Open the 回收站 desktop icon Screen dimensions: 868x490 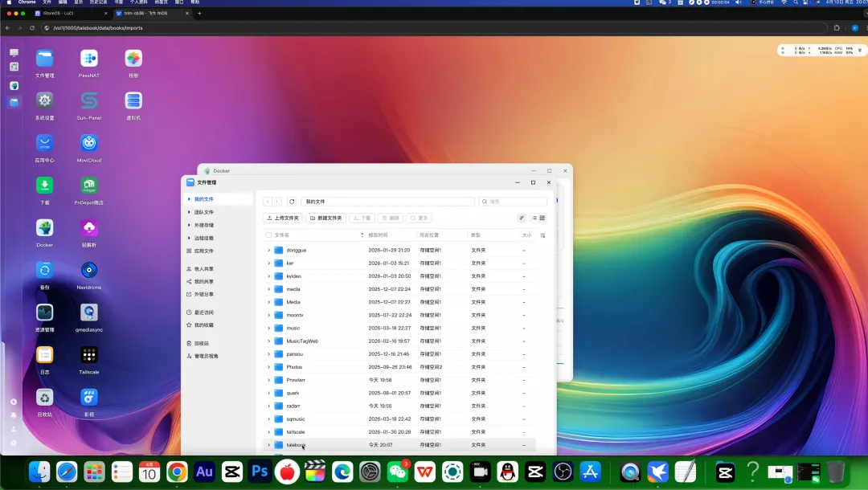pos(45,397)
